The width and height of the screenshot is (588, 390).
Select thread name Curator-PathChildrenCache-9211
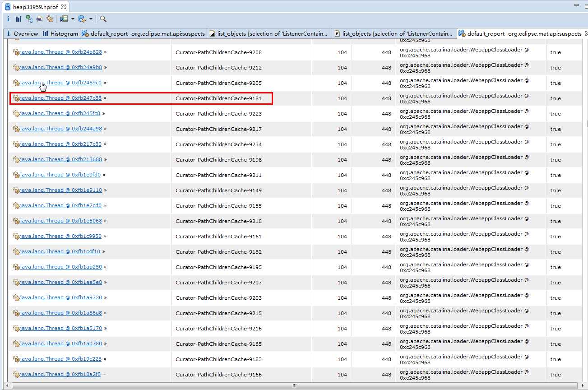pos(218,175)
